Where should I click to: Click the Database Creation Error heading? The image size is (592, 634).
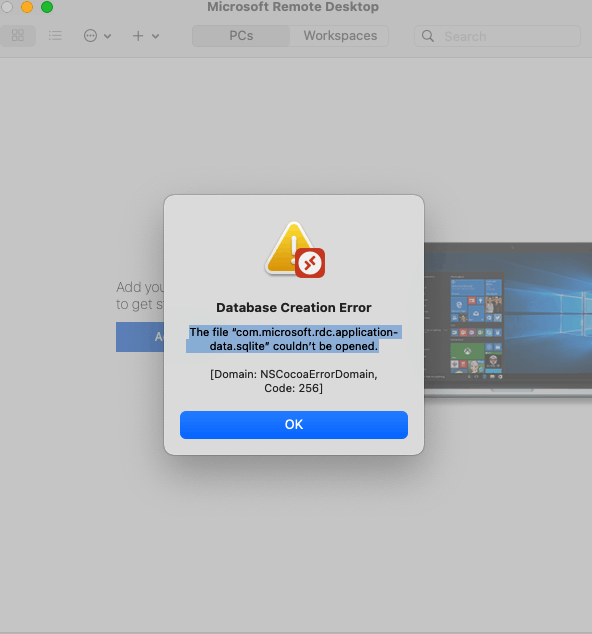coord(294,307)
